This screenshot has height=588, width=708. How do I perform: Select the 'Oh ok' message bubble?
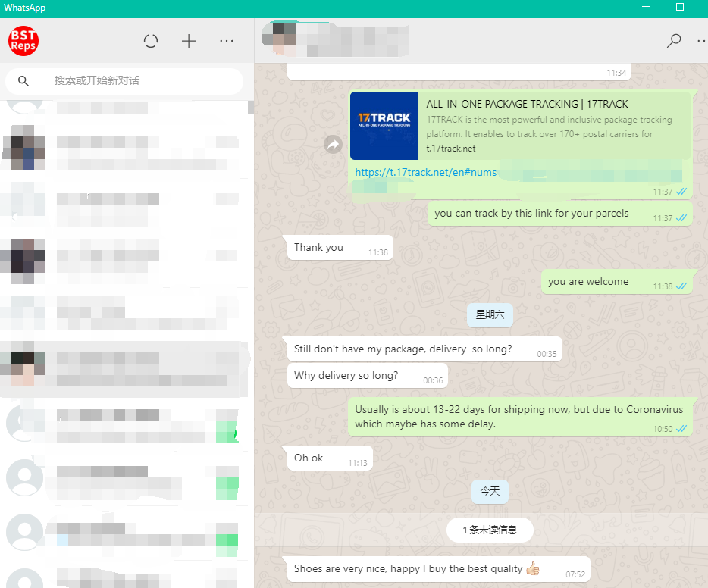click(330, 458)
